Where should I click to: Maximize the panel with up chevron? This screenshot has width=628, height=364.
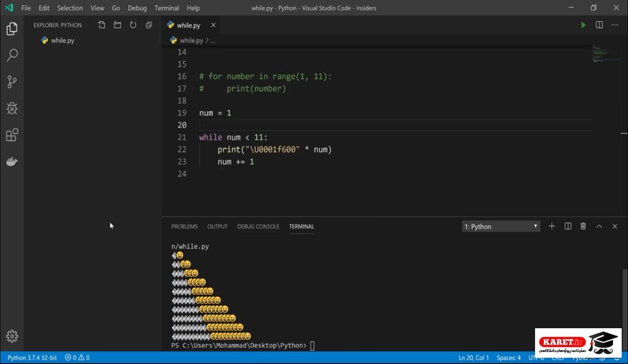[599, 227]
